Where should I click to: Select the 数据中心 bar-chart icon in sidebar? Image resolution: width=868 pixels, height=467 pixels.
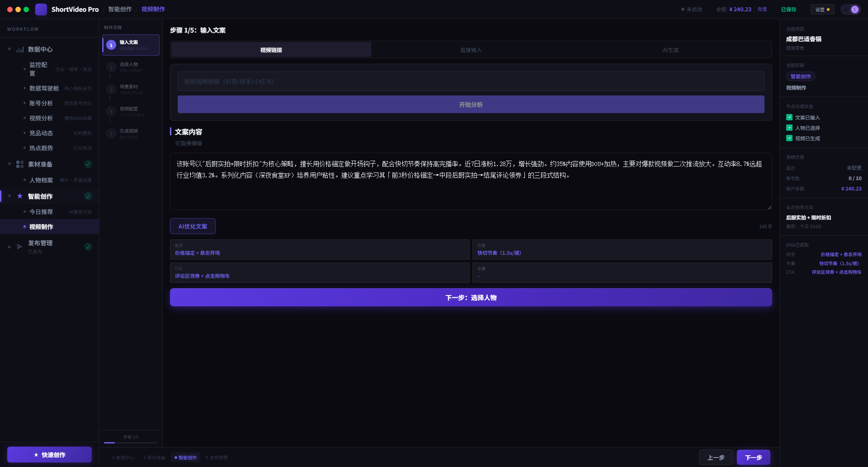(20, 49)
